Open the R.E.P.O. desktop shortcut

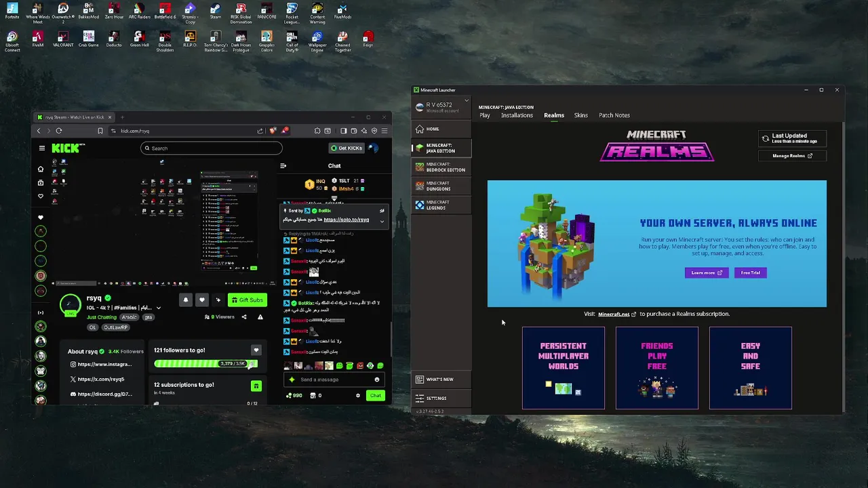[x=190, y=39]
